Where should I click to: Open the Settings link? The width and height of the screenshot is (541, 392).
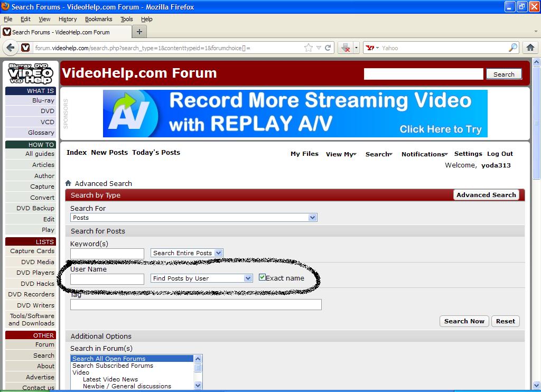tap(468, 154)
